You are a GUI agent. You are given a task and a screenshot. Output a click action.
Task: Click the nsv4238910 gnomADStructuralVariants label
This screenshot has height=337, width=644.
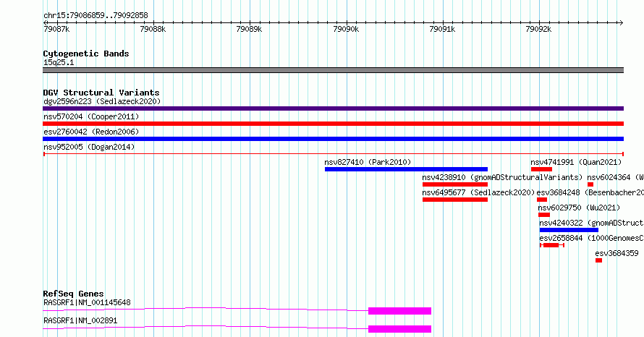502,177
